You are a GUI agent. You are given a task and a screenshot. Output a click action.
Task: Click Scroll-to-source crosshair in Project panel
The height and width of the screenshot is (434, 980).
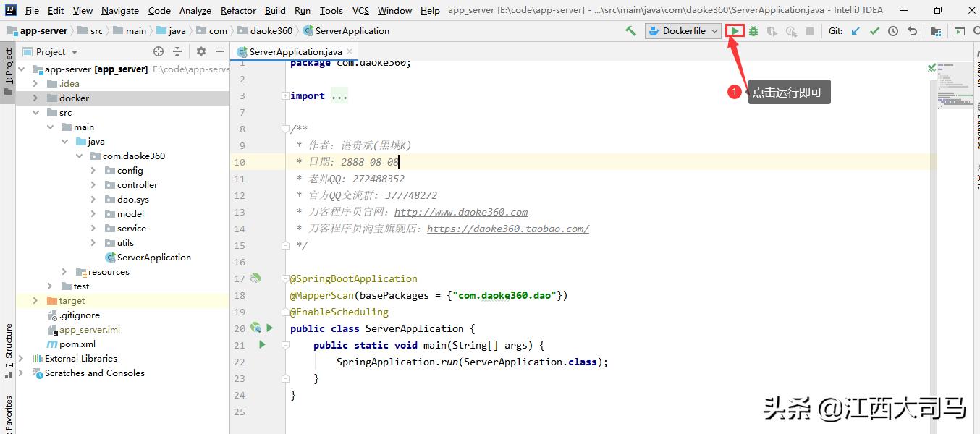coord(158,51)
